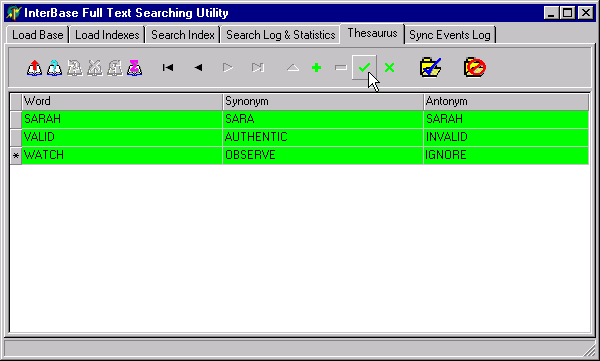Screen dimensions: 600x361
Task: Insert a new record with green plus
Action: [316, 68]
